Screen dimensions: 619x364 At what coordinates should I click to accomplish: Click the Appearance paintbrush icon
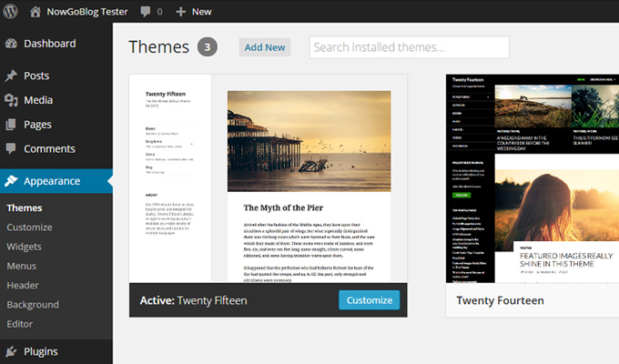(11, 181)
